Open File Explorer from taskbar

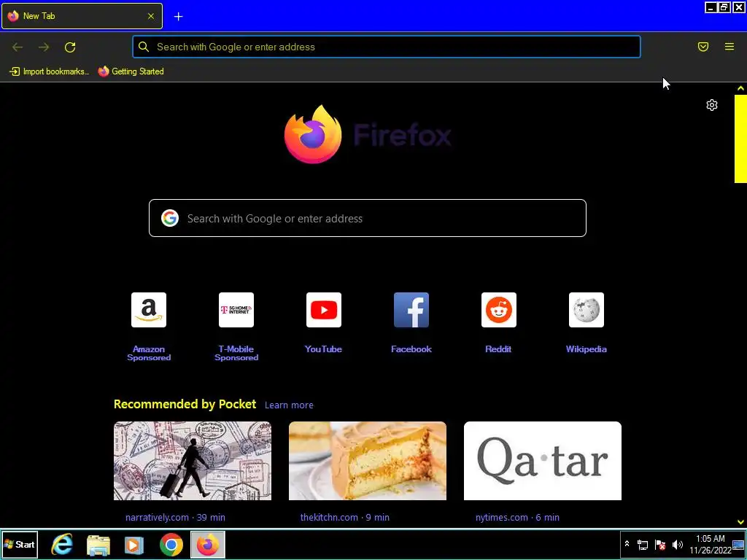click(98, 545)
